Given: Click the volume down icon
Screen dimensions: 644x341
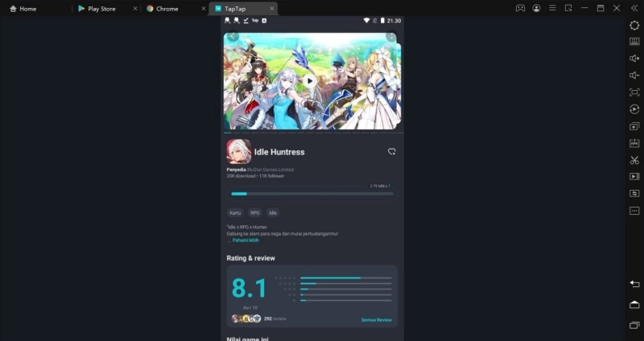Looking at the screenshot, I should [x=634, y=75].
